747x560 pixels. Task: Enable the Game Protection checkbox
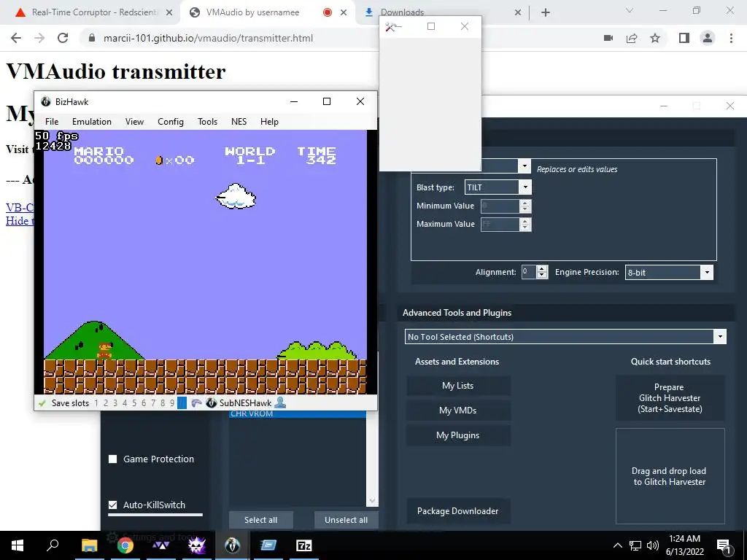click(113, 459)
